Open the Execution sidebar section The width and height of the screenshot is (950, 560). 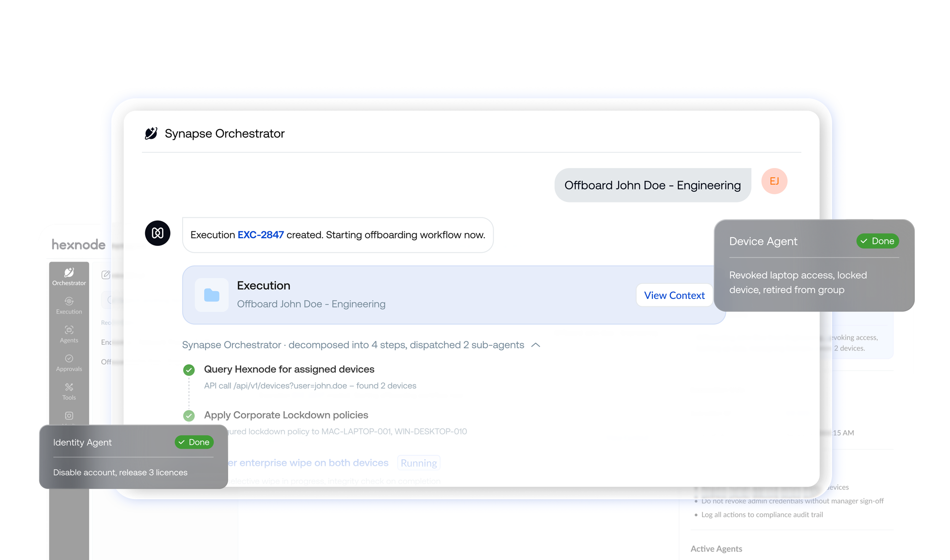(x=69, y=305)
